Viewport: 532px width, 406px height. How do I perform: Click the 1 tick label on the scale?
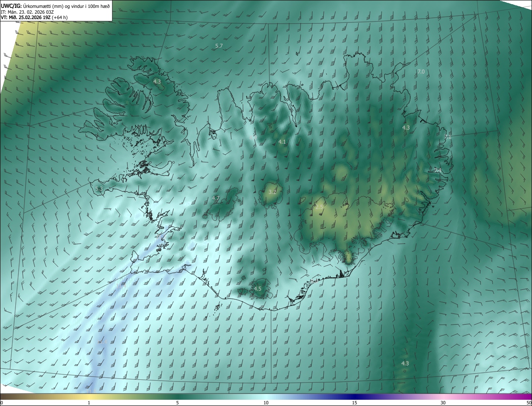[89, 403]
